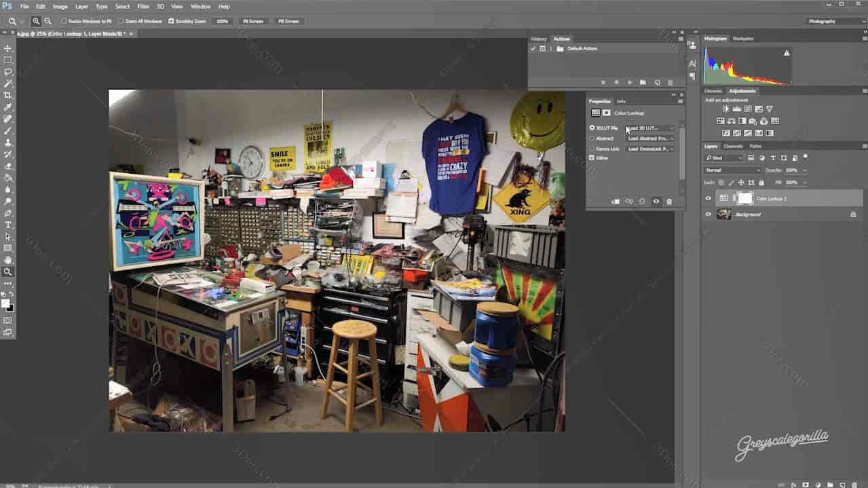Expand the Photography workspace dropdown
Screen dimensions: 868x488
[835, 21]
